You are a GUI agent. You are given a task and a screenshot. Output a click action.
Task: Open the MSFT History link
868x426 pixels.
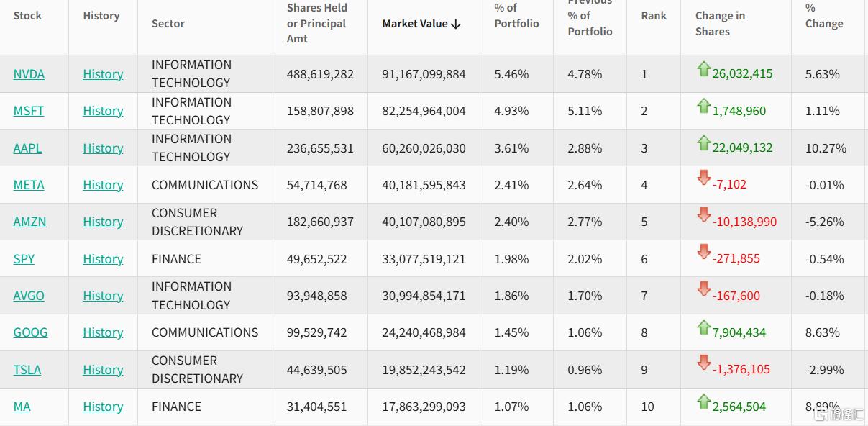tap(103, 111)
